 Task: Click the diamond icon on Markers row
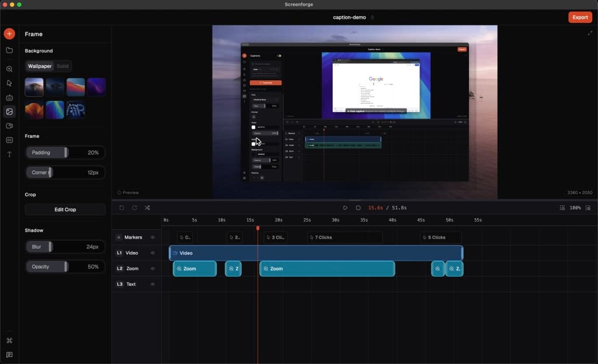tap(119, 237)
